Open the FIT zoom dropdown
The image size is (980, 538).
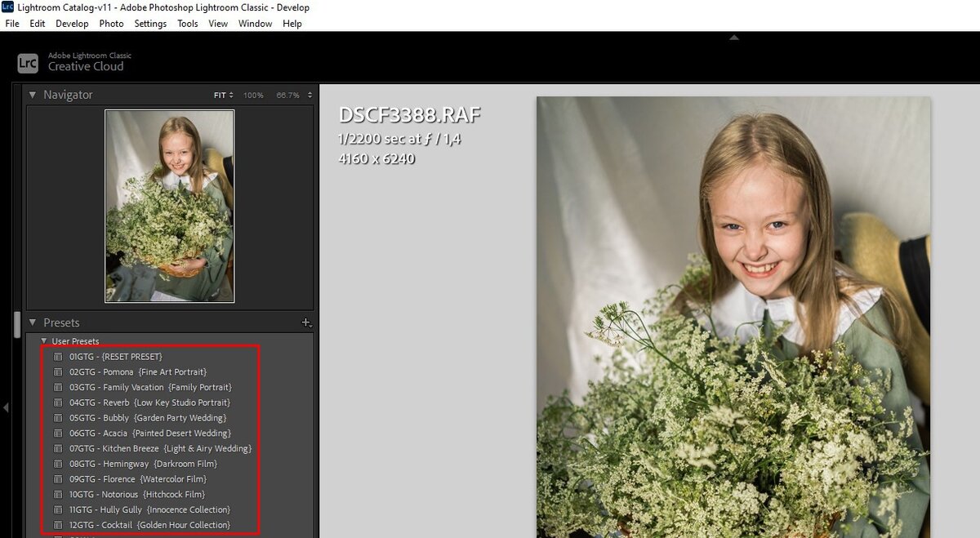tap(224, 96)
